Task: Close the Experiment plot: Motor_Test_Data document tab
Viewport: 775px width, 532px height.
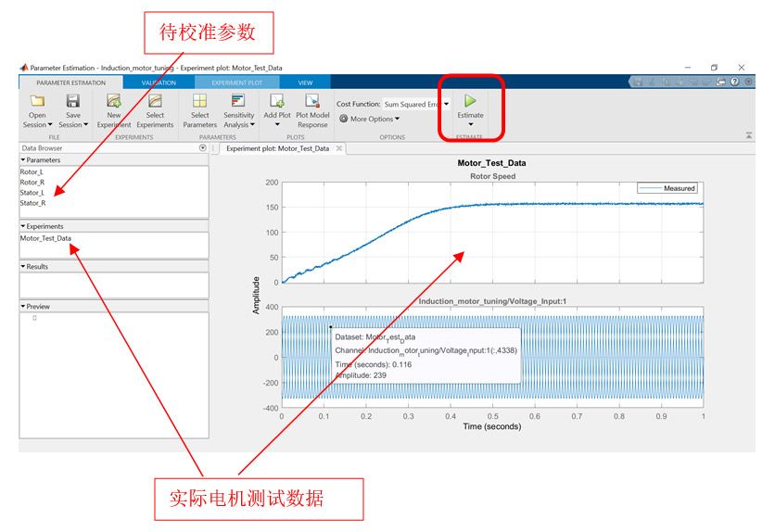Action: pyautogui.click(x=339, y=148)
